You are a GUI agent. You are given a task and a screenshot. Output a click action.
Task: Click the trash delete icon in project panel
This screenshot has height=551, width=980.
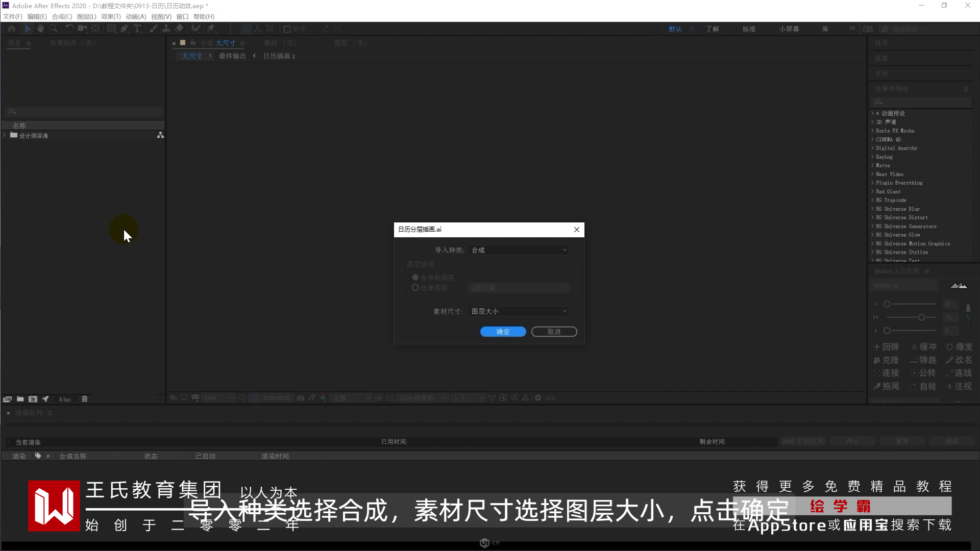click(85, 399)
